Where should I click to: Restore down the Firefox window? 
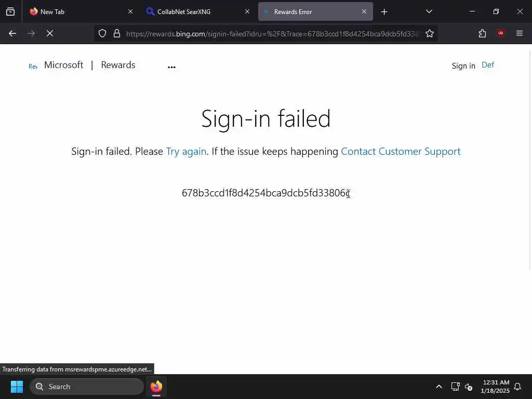click(496, 11)
